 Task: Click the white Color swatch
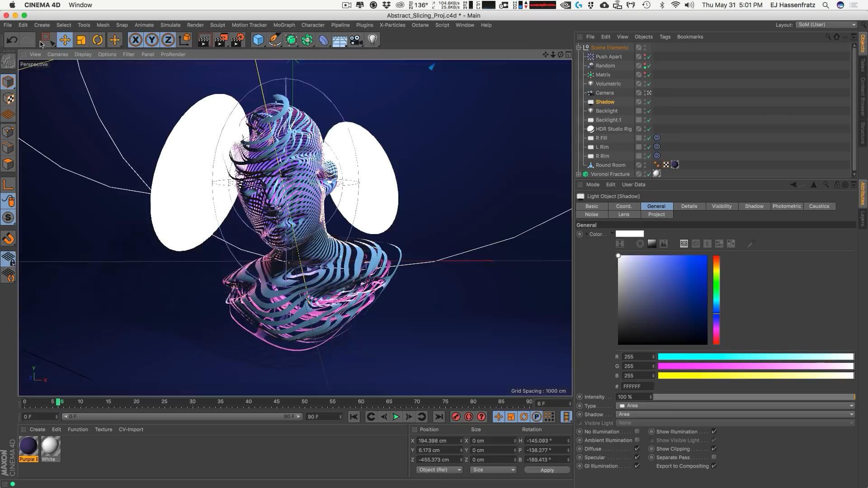pyautogui.click(x=629, y=234)
